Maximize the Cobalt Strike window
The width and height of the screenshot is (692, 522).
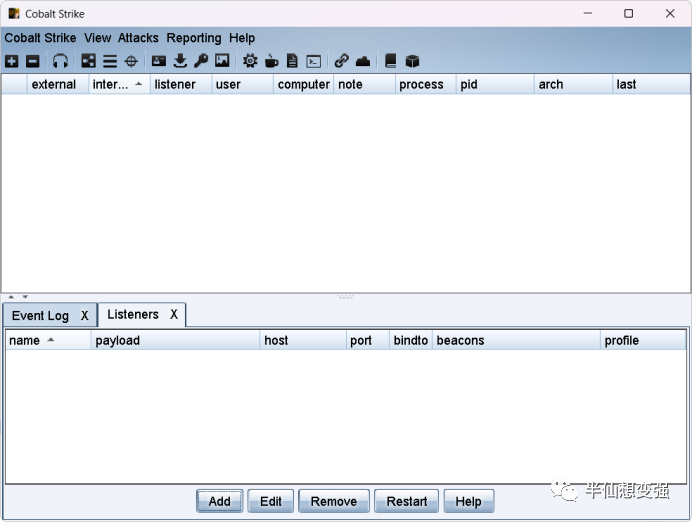coord(628,14)
